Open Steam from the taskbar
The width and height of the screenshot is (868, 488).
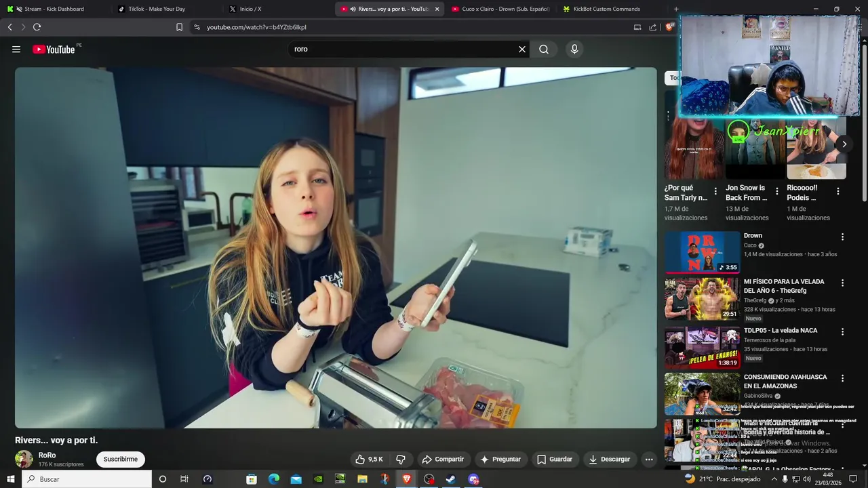click(451, 479)
